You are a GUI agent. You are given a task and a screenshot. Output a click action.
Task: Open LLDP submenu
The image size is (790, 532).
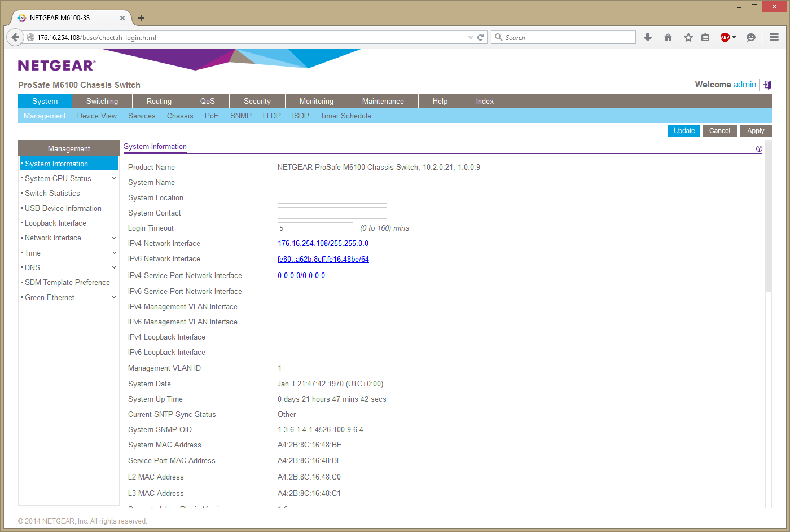pyautogui.click(x=271, y=116)
